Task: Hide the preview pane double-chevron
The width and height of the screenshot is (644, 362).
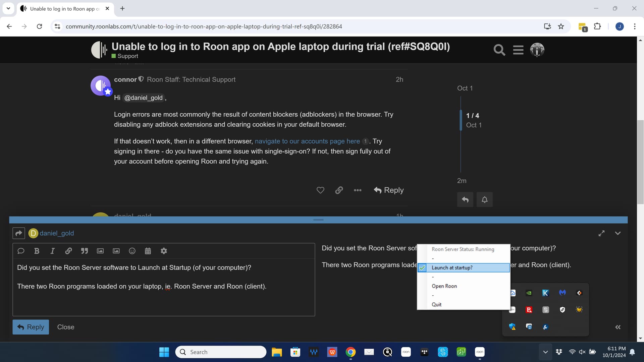Action: [618, 327]
